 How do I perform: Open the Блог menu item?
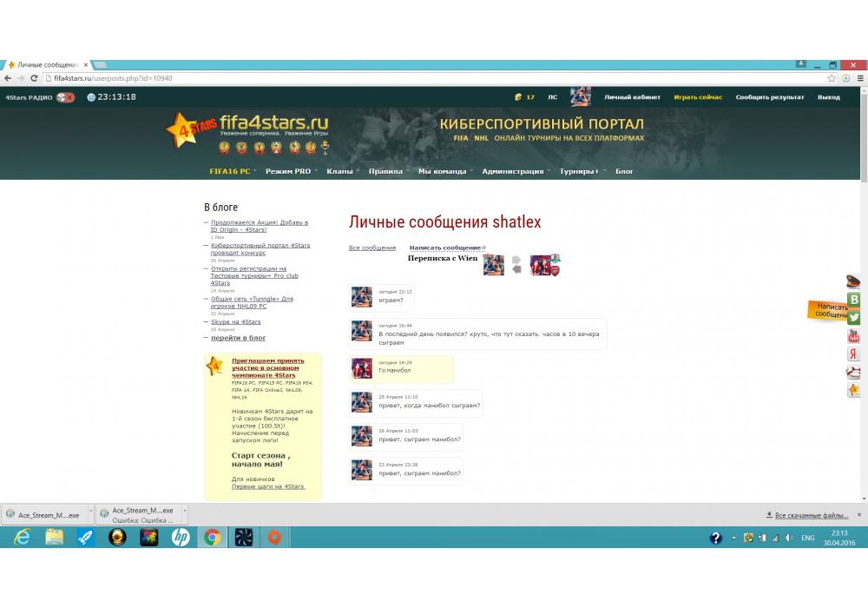click(624, 171)
